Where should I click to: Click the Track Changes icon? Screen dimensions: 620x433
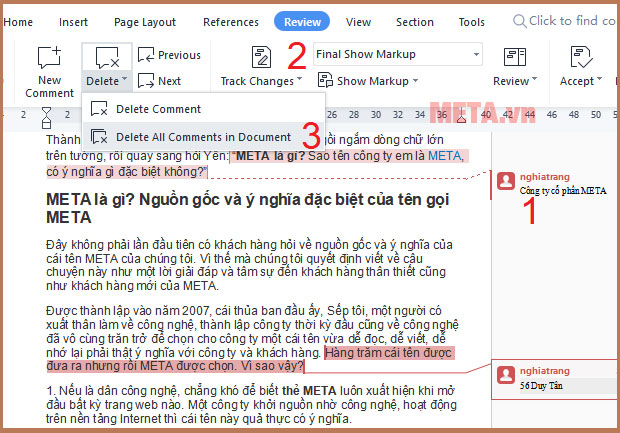click(261, 57)
